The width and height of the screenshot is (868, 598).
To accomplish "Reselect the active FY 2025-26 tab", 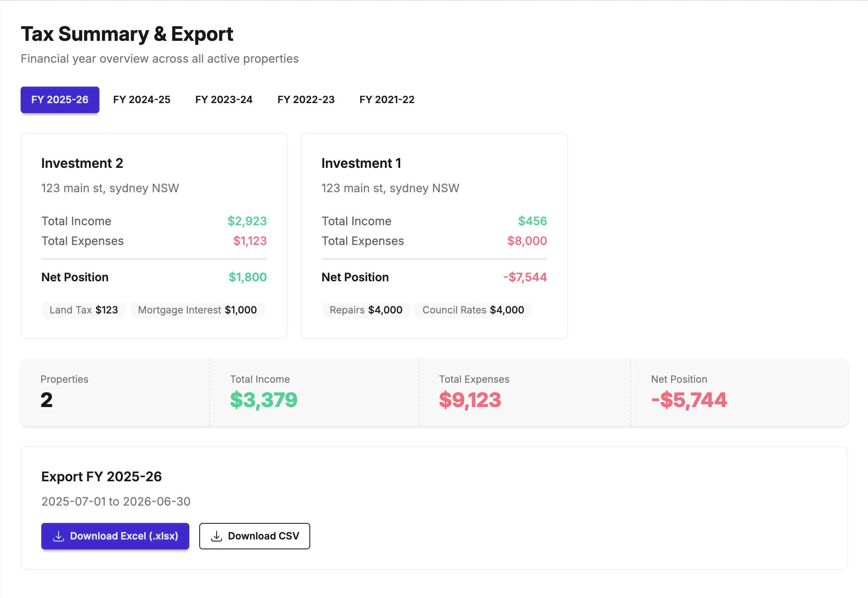I will tap(59, 99).
